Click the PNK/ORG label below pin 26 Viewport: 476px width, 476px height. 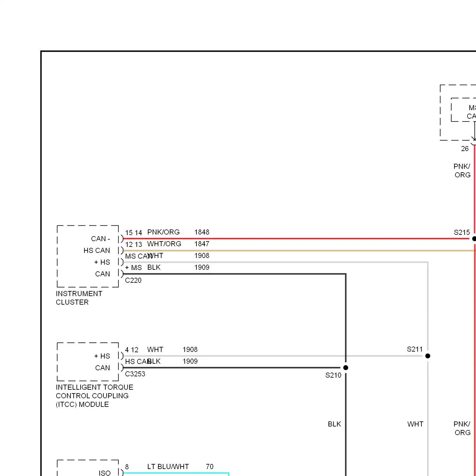462,171
